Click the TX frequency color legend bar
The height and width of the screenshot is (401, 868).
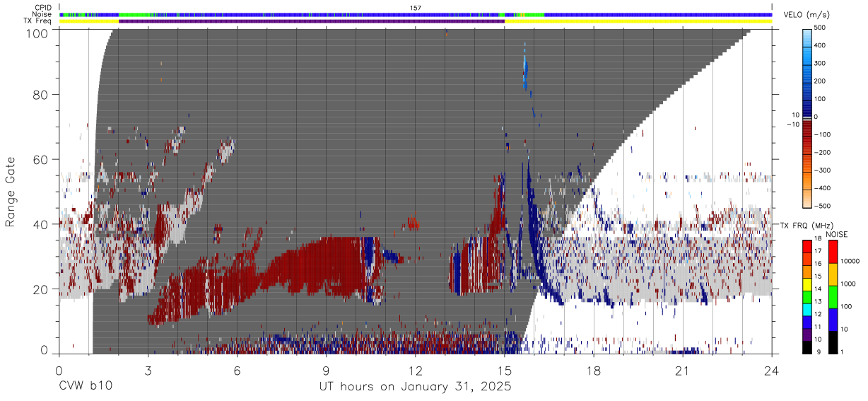point(807,296)
